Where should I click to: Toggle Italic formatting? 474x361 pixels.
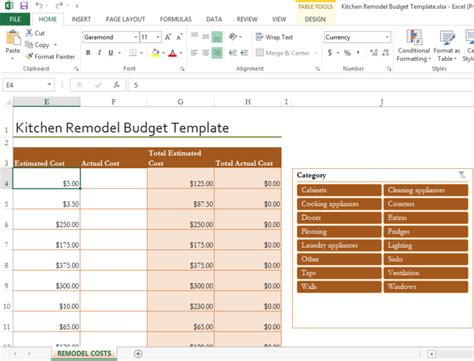99,53
